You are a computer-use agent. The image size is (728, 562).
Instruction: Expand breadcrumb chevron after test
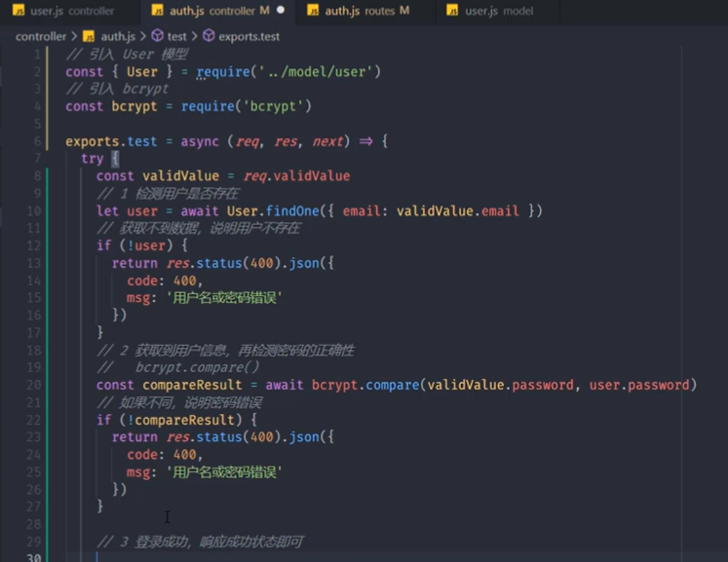pos(194,36)
